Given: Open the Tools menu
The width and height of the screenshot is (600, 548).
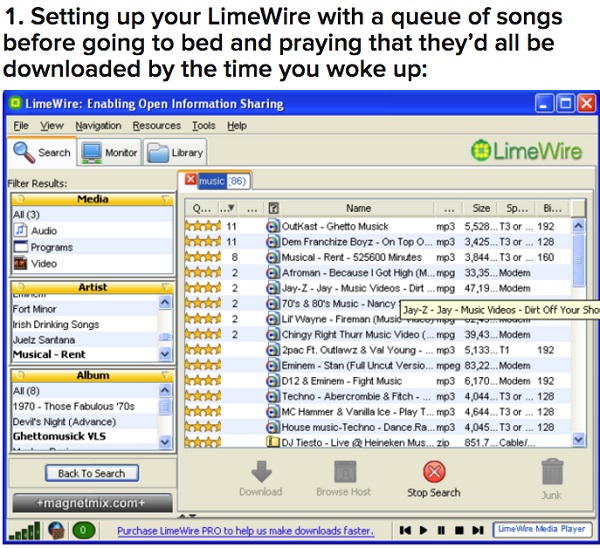Looking at the screenshot, I should (x=203, y=126).
